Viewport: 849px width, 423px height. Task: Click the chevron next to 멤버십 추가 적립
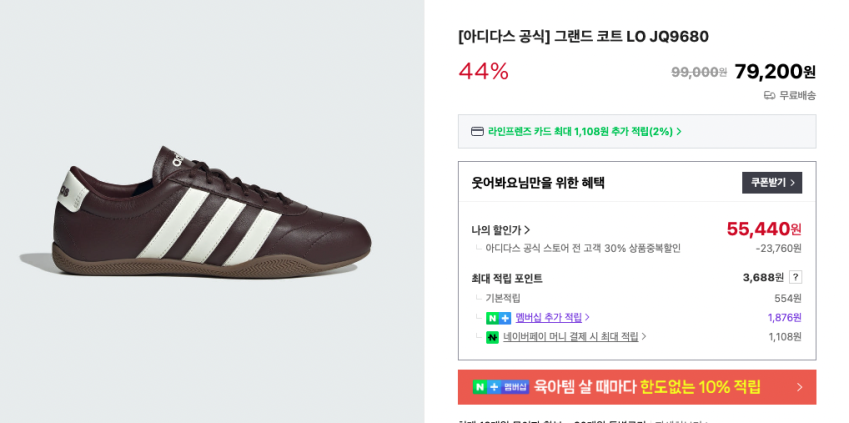pyautogui.click(x=587, y=318)
